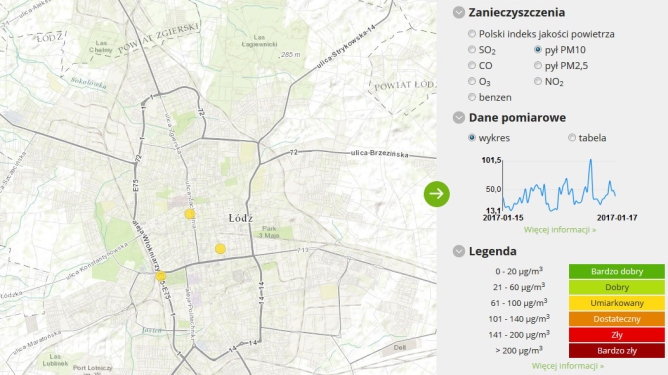Select the O3 pollutant option
The height and width of the screenshot is (375, 668).
pos(472,81)
